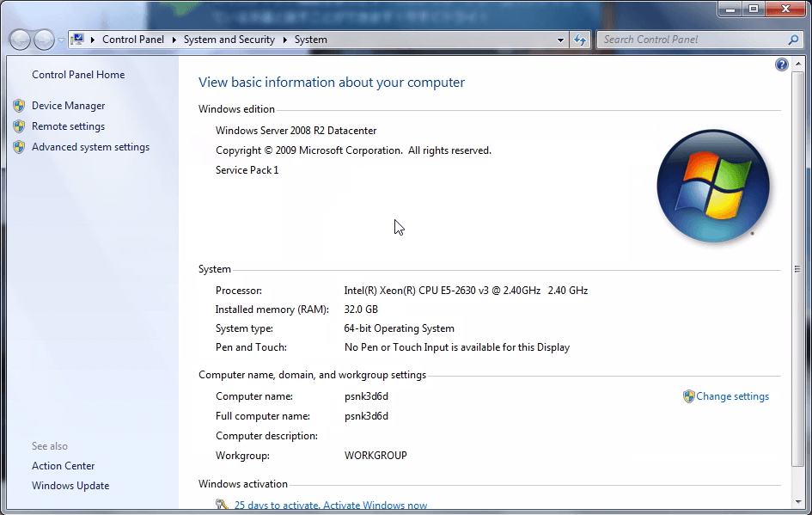Click scrollbar down arrow
The width and height of the screenshot is (812, 515).
point(798,502)
